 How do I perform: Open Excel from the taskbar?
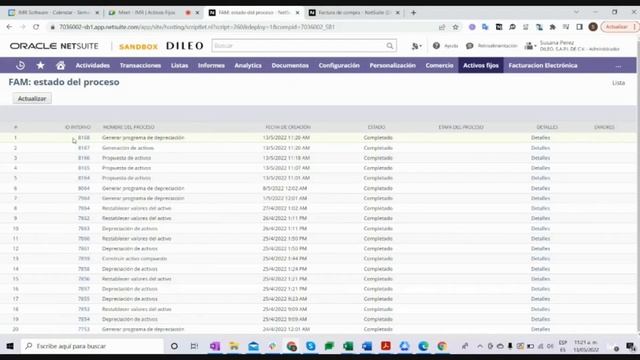(348, 346)
